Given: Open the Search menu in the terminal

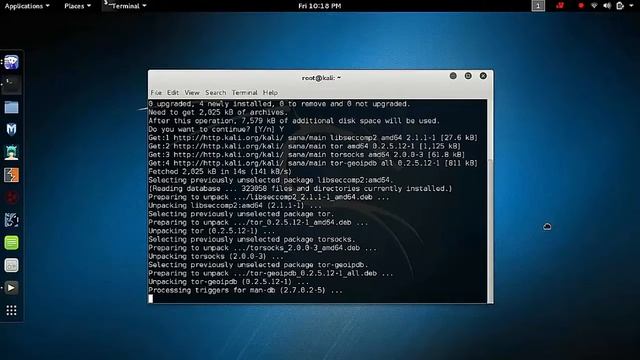Looking at the screenshot, I should [x=216, y=93].
